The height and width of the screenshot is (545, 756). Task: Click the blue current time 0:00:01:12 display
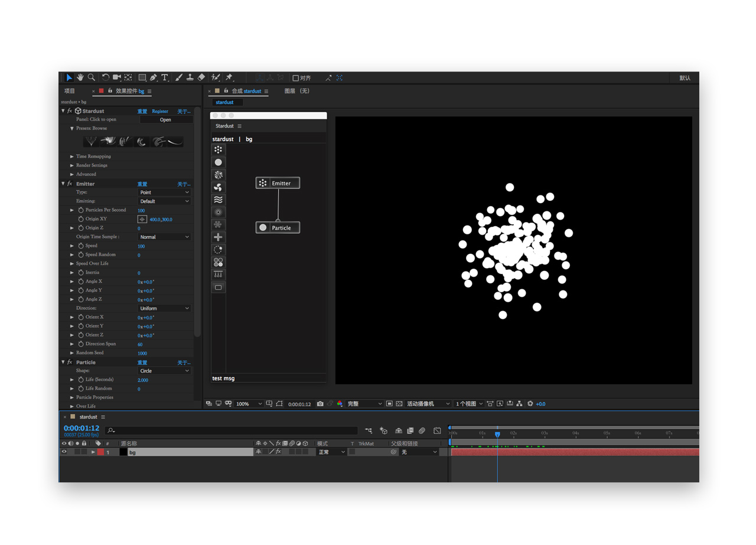pos(82,427)
